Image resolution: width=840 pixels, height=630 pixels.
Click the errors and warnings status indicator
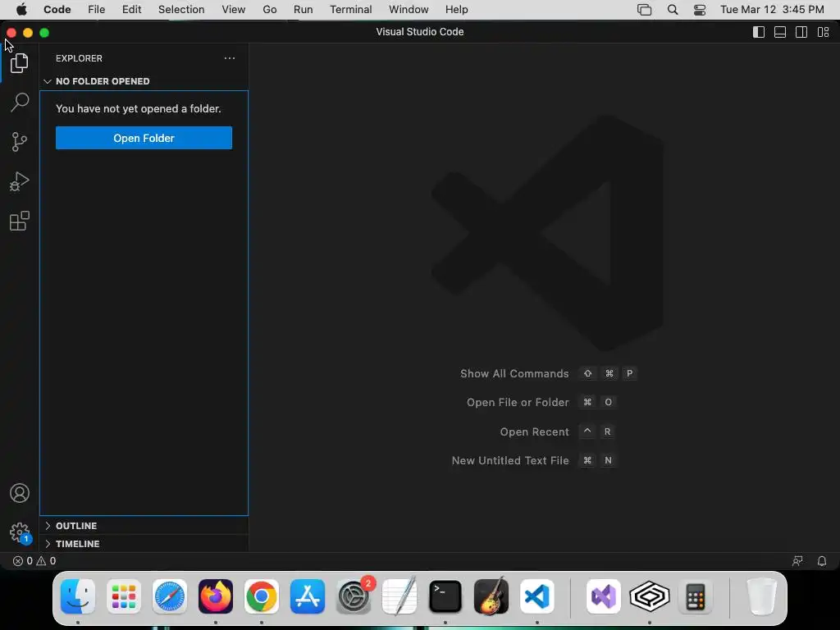[34, 561]
